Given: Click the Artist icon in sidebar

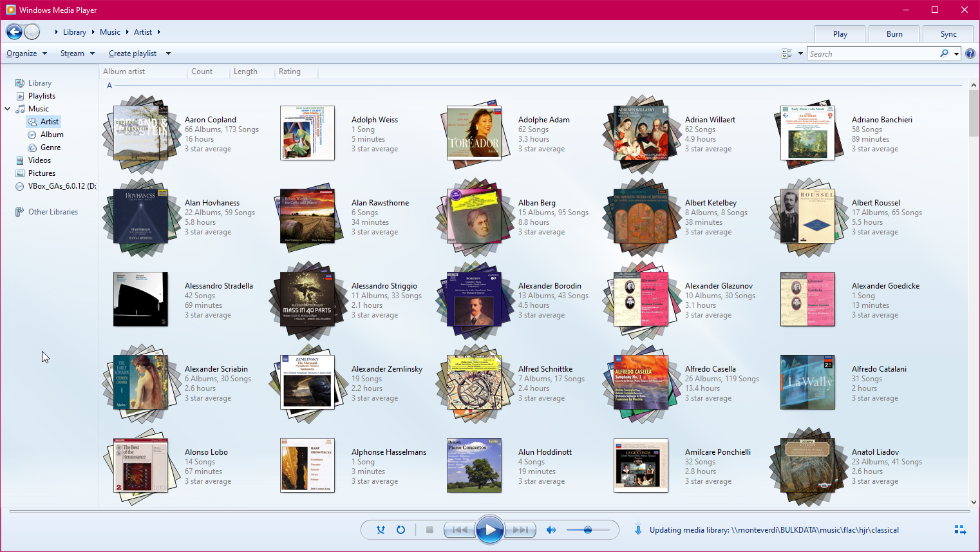Looking at the screenshot, I should pos(32,122).
